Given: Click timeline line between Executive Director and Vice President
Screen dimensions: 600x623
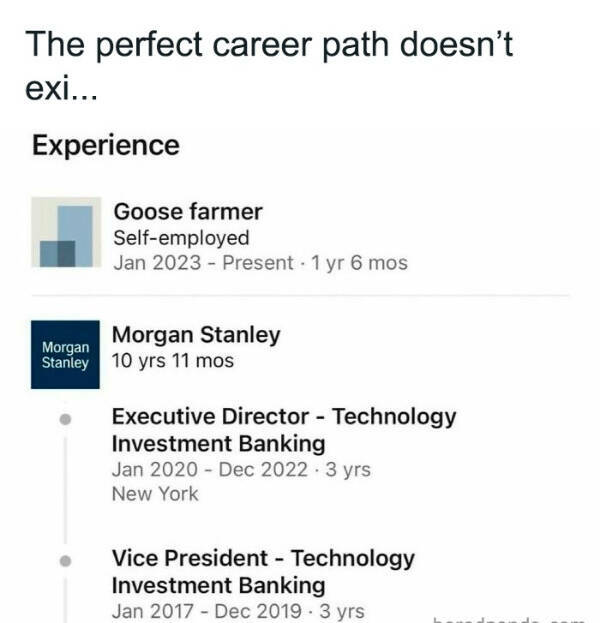Looking at the screenshot, I should click(x=66, y=490).
